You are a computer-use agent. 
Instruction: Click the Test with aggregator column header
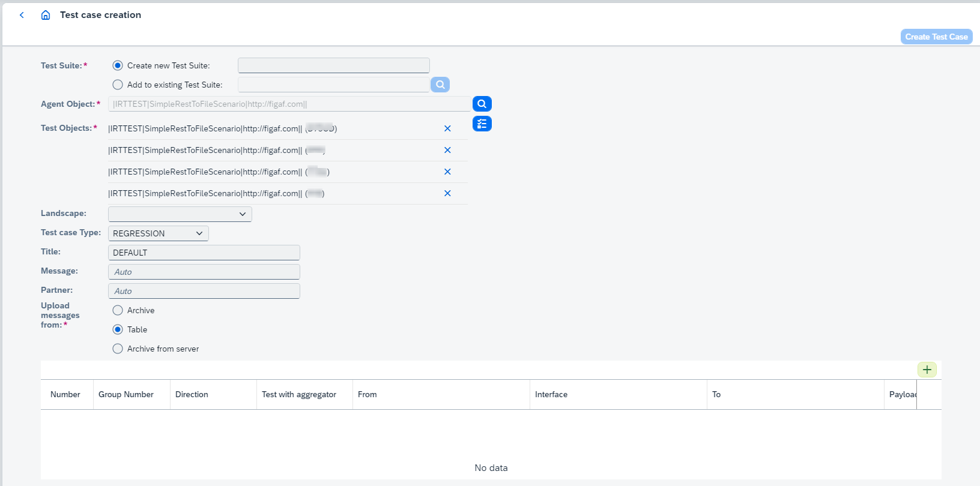point(305,394)
